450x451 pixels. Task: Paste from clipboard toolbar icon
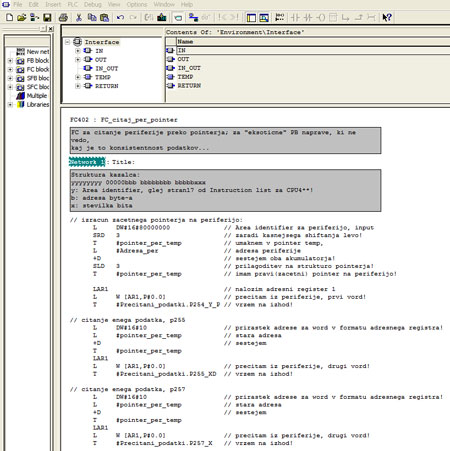point(104,17)
